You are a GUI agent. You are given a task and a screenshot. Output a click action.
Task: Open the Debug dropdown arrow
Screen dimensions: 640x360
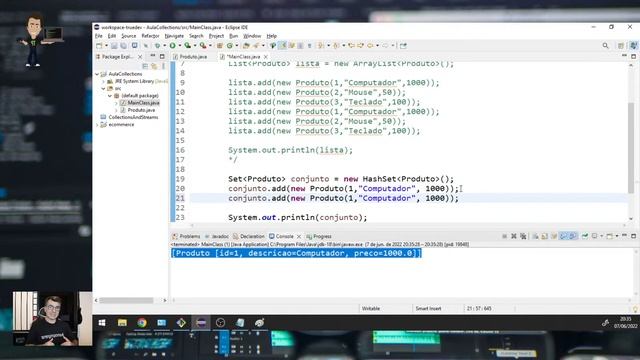(x=164, y=46)
